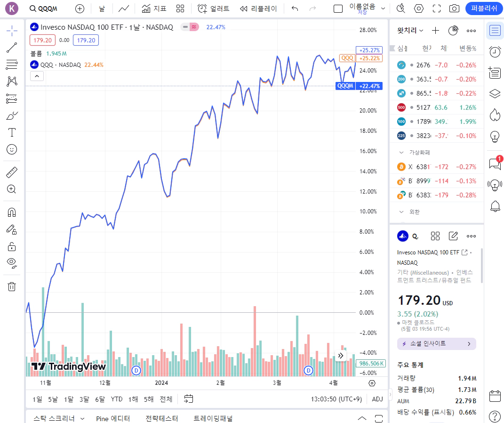Open watchlist panel icon in right sidebar

click(495, 31)
